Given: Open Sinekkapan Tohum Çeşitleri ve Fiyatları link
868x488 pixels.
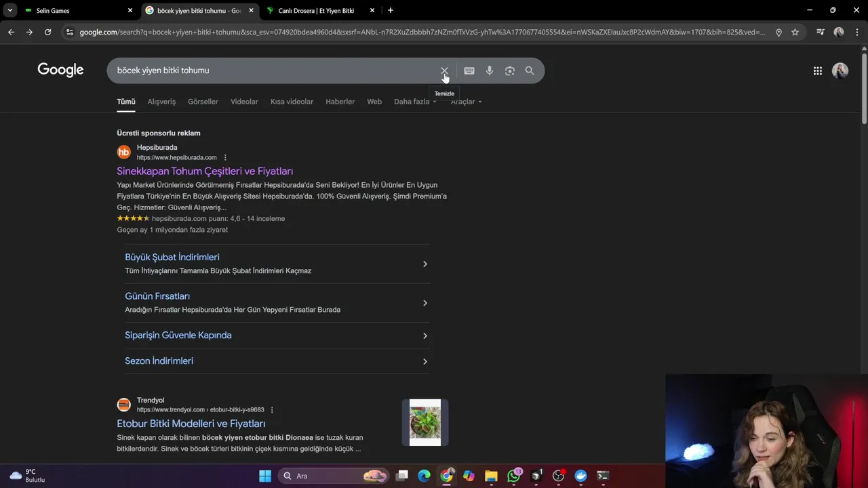Looking at the screenshot, I should point(205,171).
